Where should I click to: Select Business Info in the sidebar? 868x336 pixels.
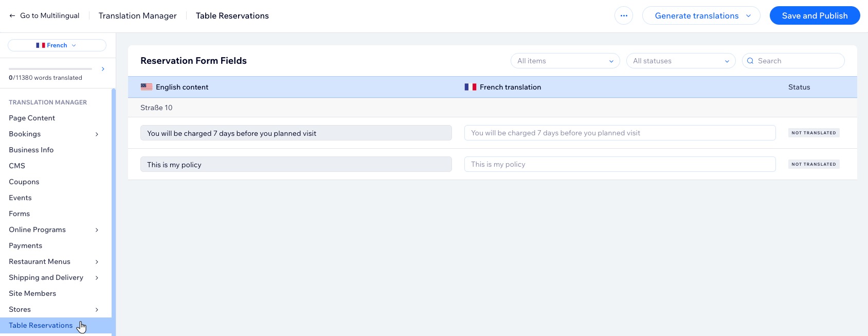pyautogui.click(x=31, y=150)
